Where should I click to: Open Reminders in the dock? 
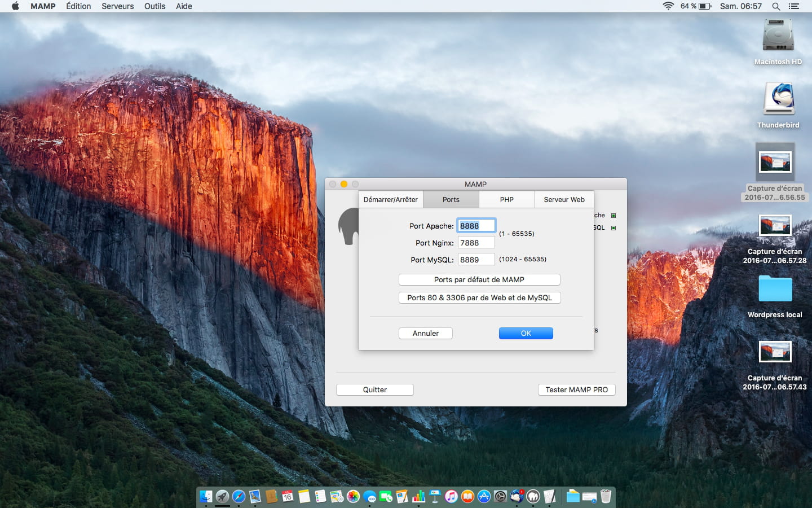click(320, 496)
